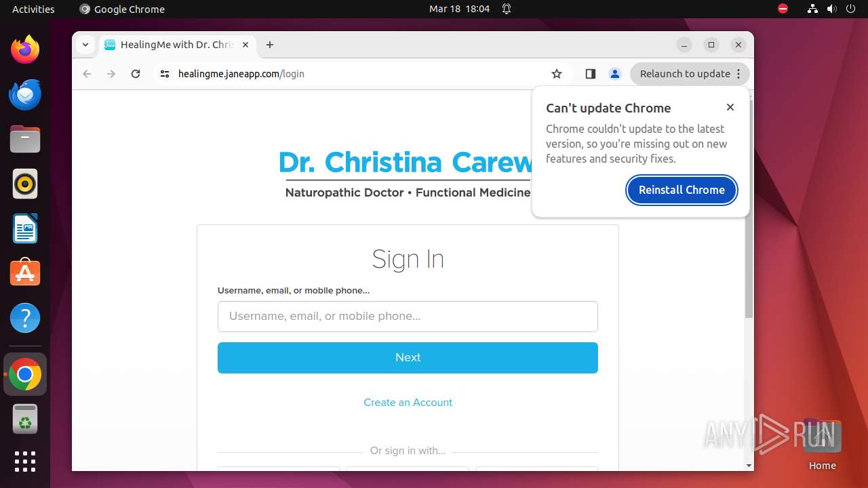Launch Thunderbird mail from the dock

[x=25, y=94]
